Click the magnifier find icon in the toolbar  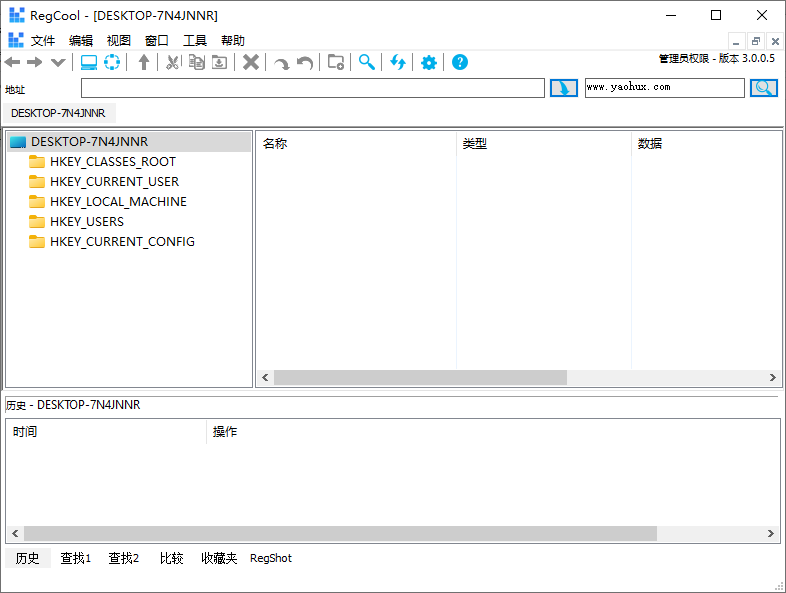(x=366, y=62)
